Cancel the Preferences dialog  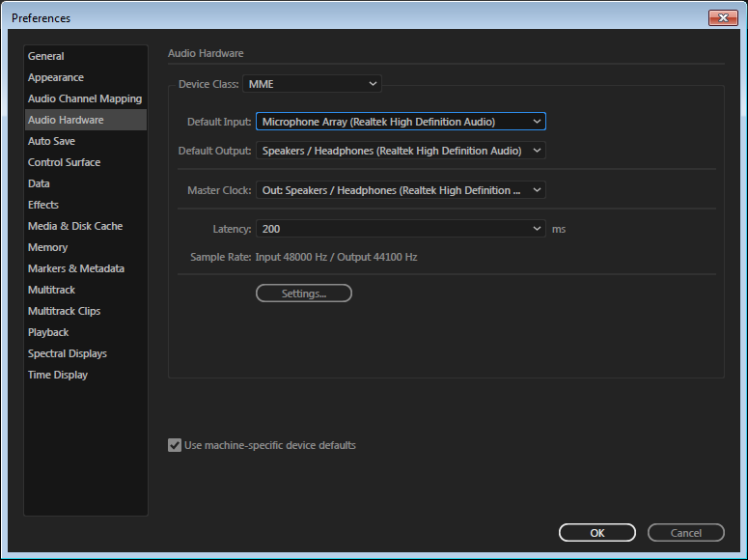click(686, 532)
